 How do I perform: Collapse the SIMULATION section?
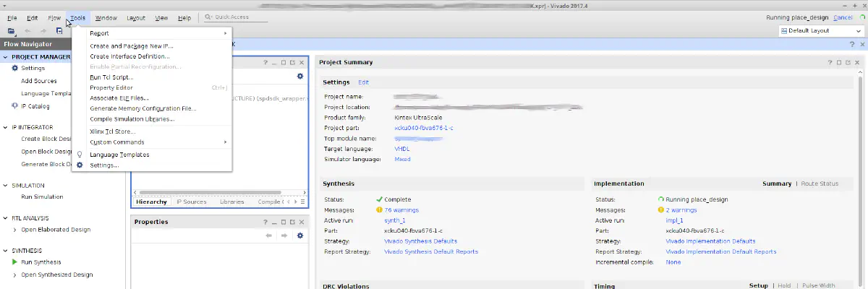pos(6,186)
